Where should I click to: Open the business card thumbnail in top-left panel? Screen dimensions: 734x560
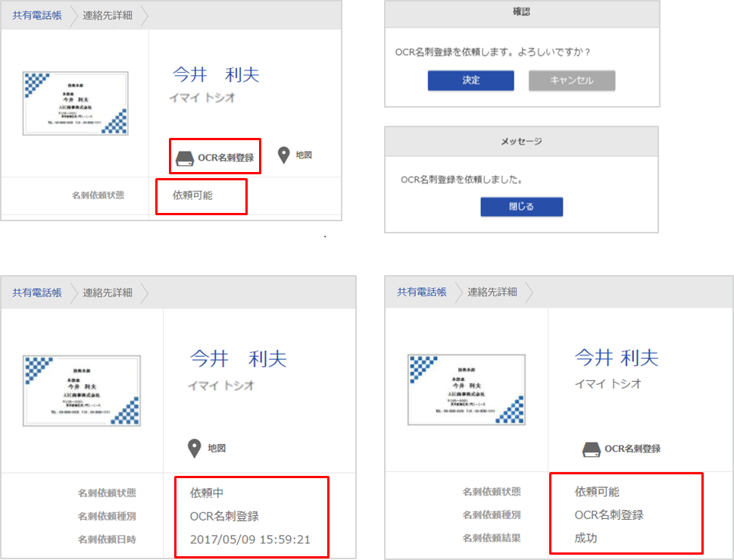coord(74,104)
